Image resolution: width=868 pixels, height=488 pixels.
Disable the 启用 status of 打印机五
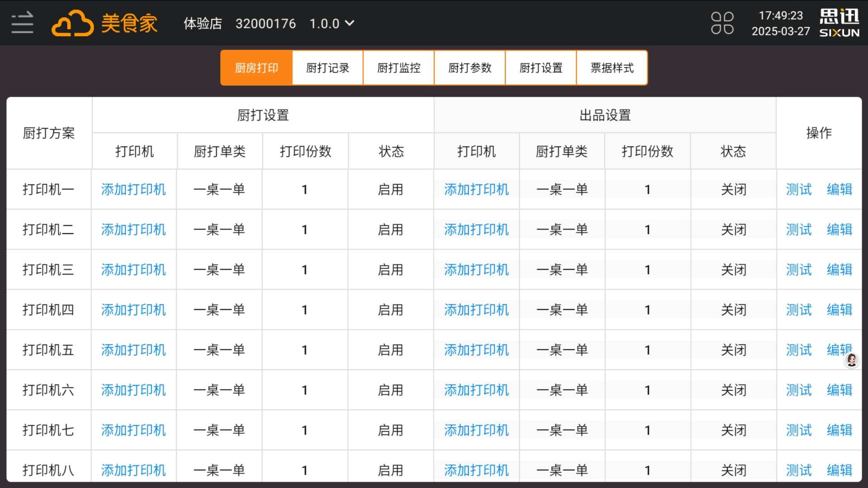[x=390, y=350]
